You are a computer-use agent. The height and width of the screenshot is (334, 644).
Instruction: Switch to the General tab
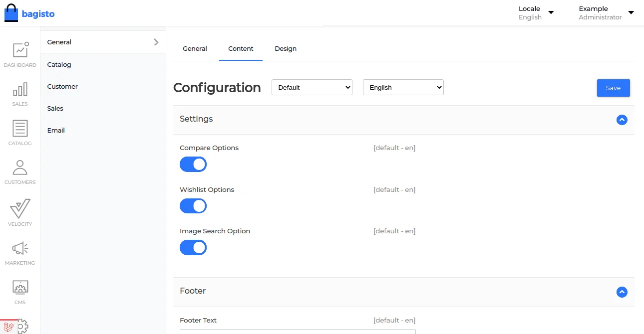pyautogui.click(x=195, y=49)
